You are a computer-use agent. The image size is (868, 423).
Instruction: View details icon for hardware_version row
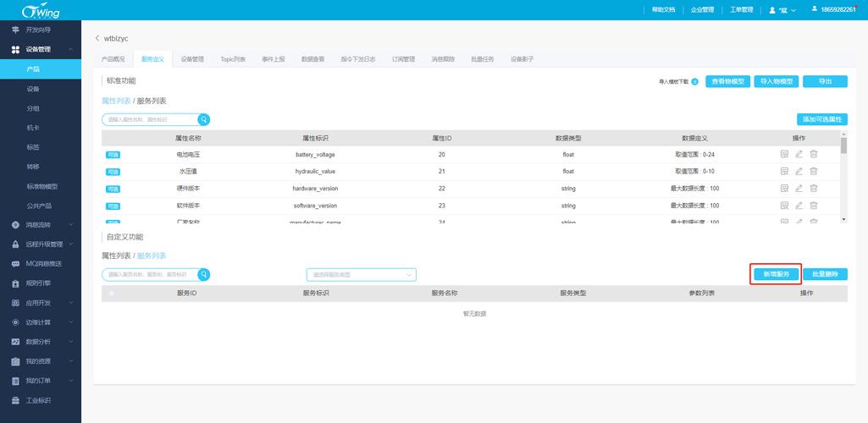[784, 189]
